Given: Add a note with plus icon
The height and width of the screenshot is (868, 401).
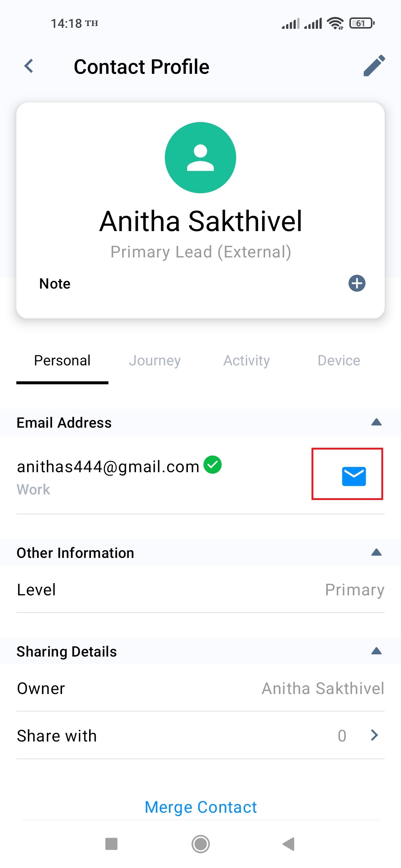Looking at the screenshot, I should (x=357, y=283).
